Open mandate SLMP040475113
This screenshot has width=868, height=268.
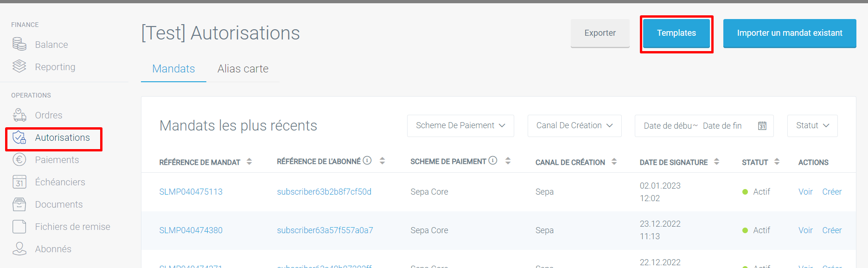[191, 192]
